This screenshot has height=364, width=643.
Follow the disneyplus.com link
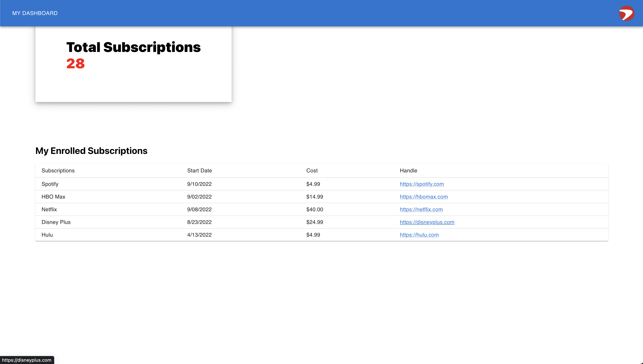(427, 222)
